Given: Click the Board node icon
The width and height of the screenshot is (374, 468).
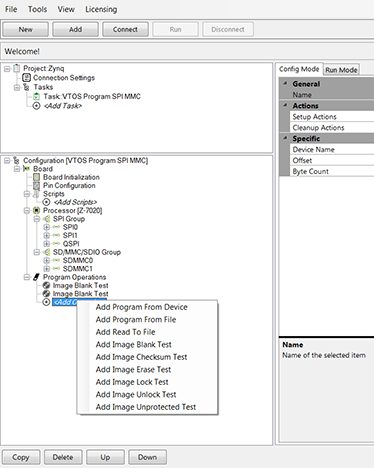Looking at the screenshot, I should 26,169.
